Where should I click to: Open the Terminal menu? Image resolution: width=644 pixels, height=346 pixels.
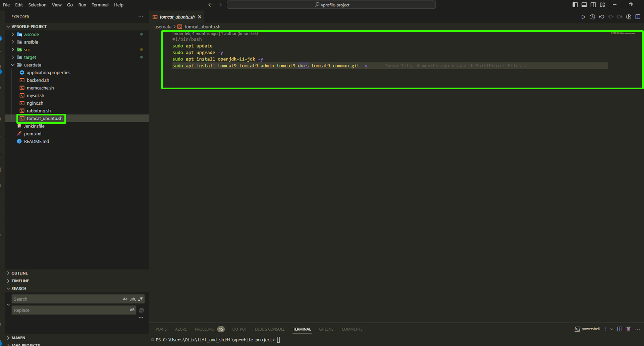point(100,5)
